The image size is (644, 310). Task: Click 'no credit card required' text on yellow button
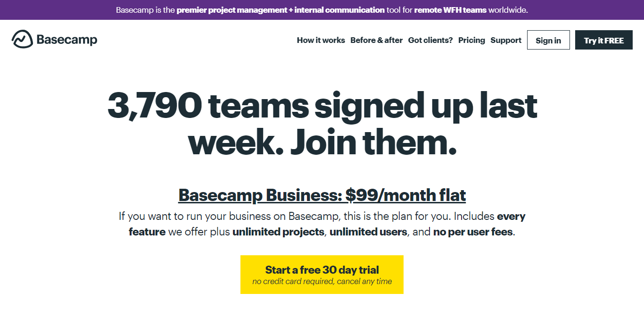click(x=293, y=282)
